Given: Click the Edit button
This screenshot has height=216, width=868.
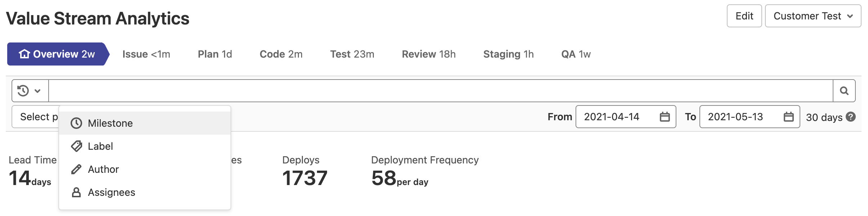Looking at the screenshot, I should [744, 16].
